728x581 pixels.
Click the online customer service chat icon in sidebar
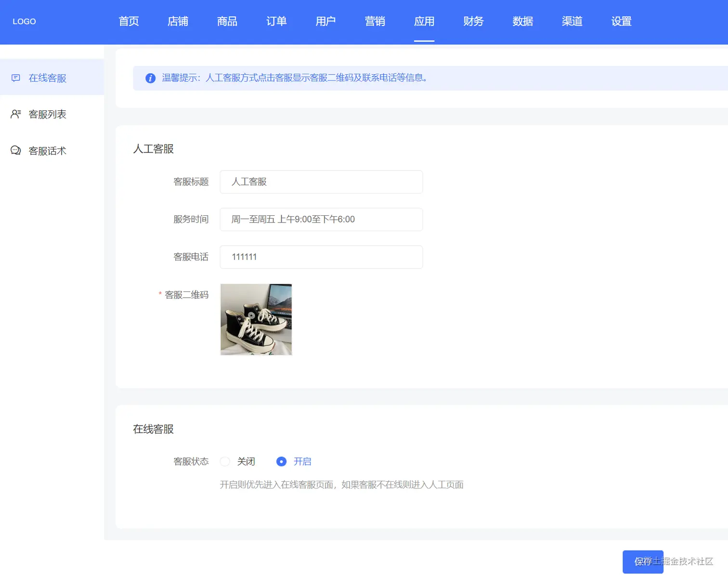coord(16,78)
